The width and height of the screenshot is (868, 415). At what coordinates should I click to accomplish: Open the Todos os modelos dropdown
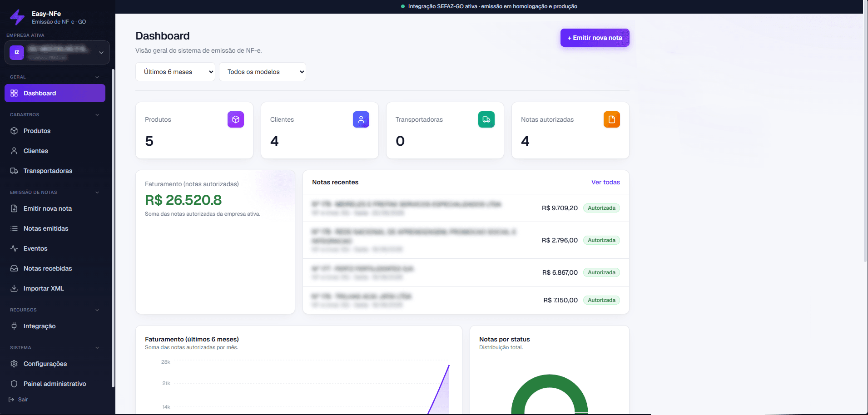(263, 72)
